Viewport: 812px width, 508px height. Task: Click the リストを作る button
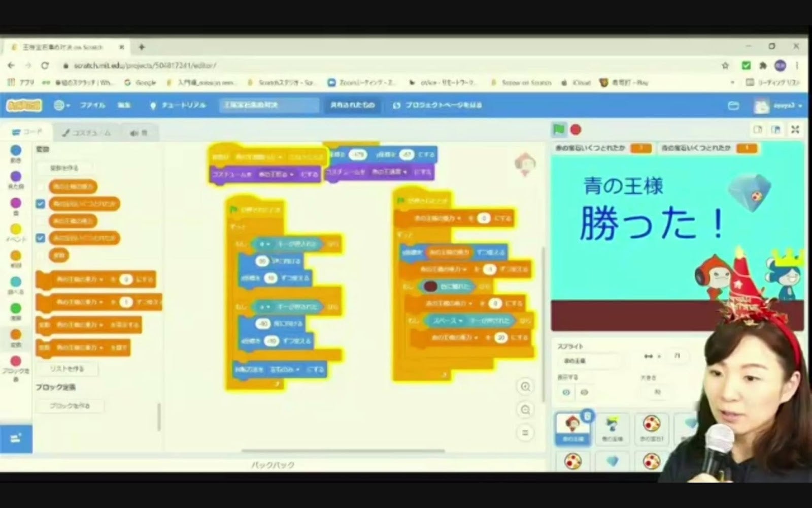click(67, 368)
